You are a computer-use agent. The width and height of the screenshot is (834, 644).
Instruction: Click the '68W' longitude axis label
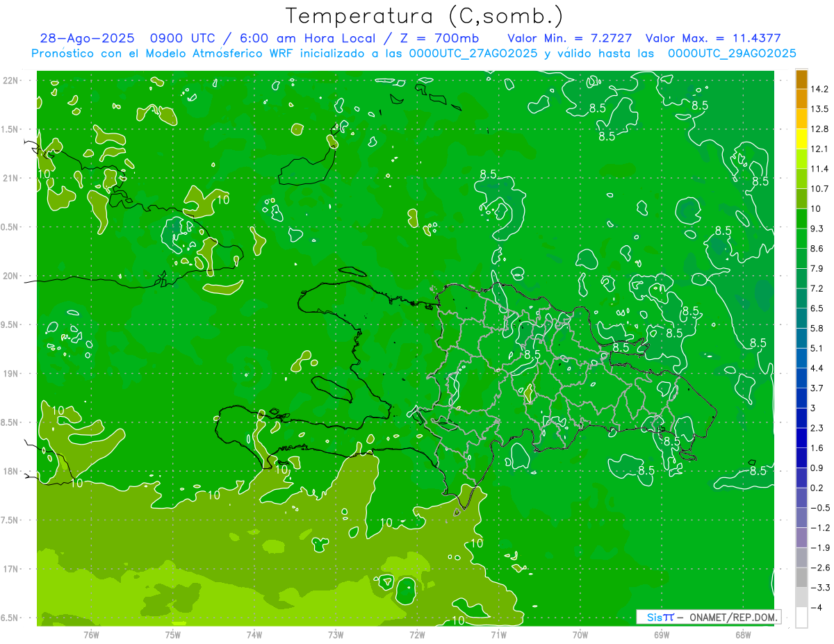[743, 634]
